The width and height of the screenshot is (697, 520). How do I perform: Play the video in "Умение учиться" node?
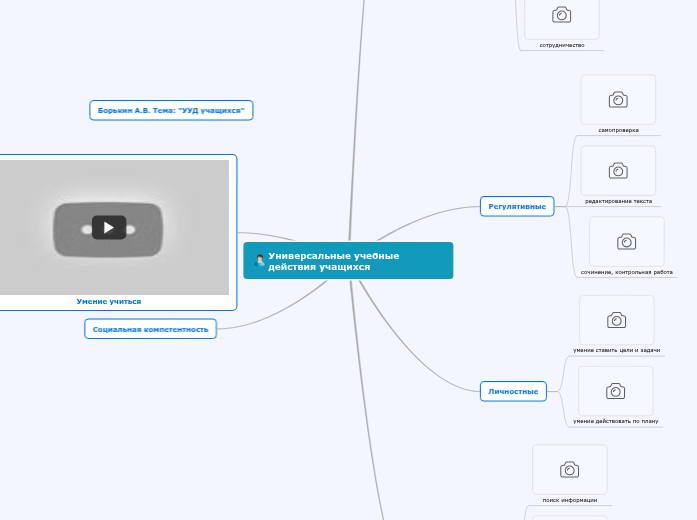pos(109,227)
